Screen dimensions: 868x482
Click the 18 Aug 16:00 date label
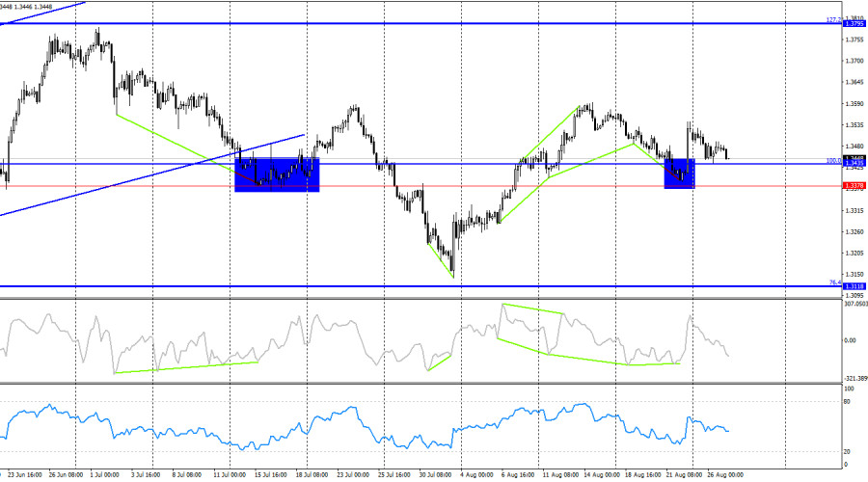click(x=643, y=475)
